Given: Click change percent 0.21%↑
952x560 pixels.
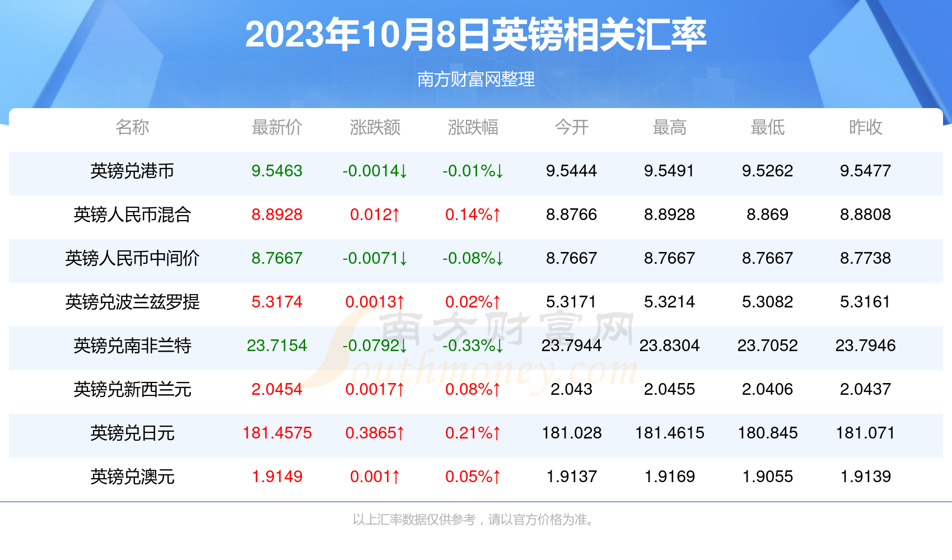Looking at the screenshot, I should coord(473,433).
